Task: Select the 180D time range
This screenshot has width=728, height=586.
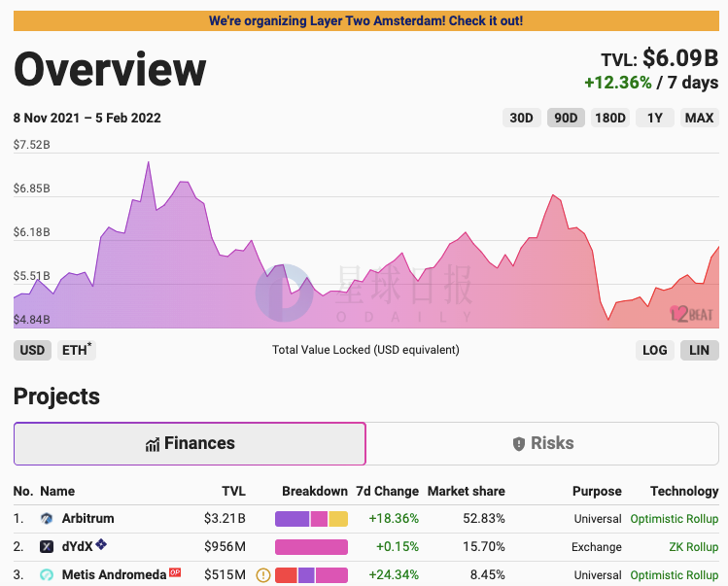Action: click(x=610, y=118)
